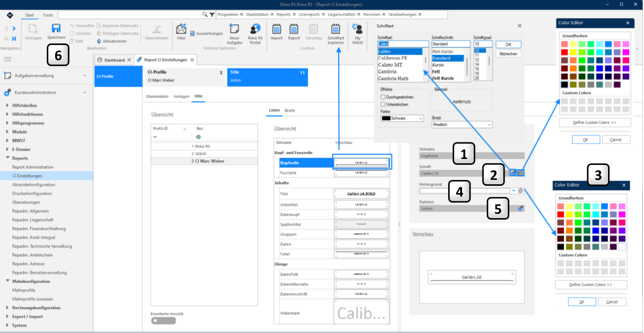The width and height of the screenshot is (644, 333).
Task: Click the Neue Aufgabe icon
Action: (x=235, y=28)
